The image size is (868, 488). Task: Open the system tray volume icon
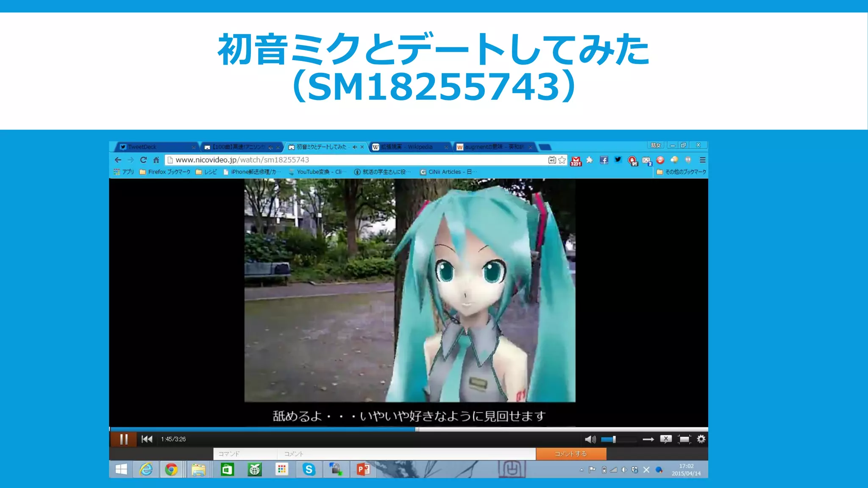click(624, 470)
